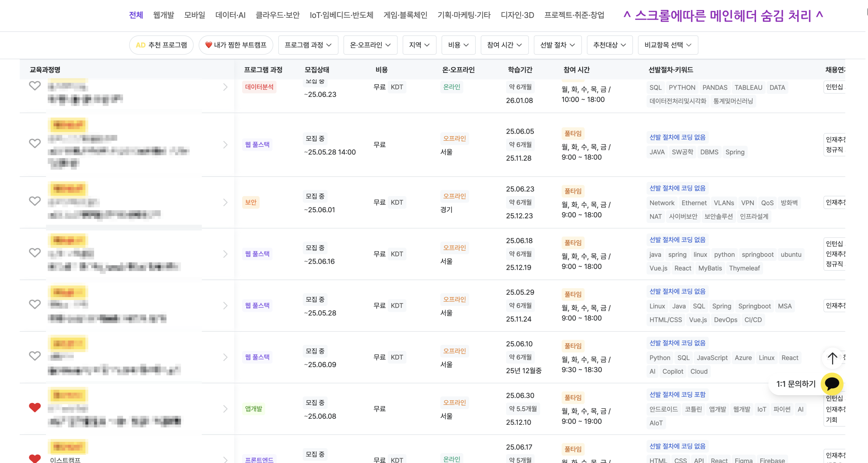The image size is (868, 463).
Task: Click the scroll-to-top arrow icon
Action: (832, 358)
